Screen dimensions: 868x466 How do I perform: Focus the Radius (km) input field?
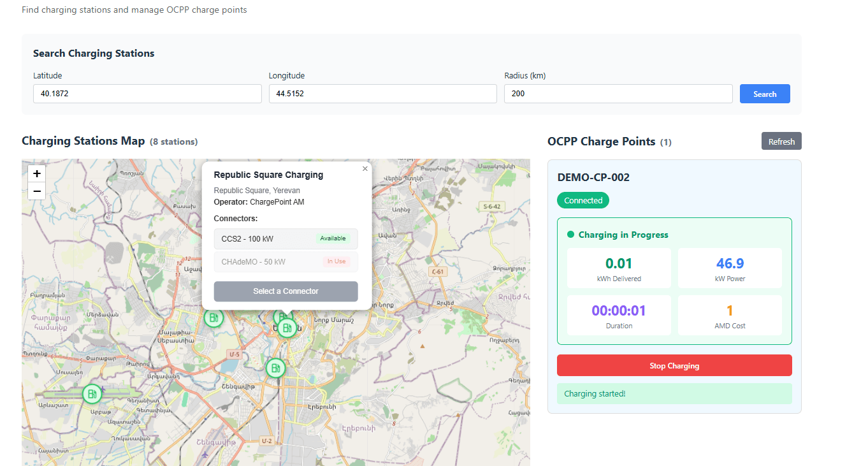click(618, 94)
